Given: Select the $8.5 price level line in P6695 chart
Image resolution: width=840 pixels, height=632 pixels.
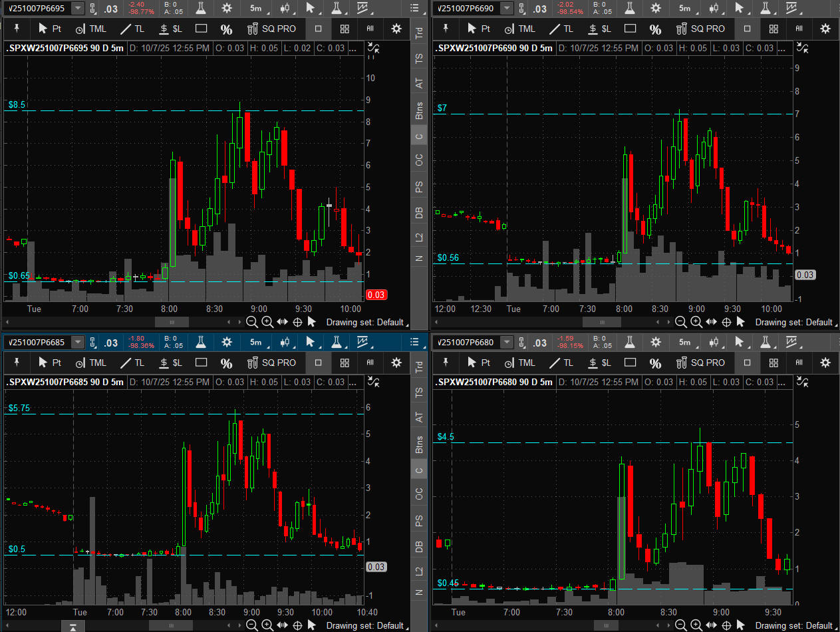Looking at the screenshot, I should [184, 110].
